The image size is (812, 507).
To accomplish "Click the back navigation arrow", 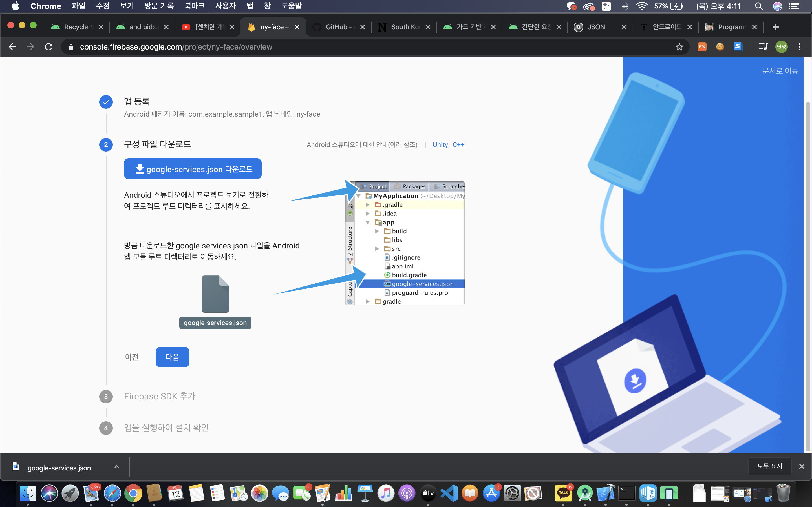I will pyautogui.click(x=12, y=47).
